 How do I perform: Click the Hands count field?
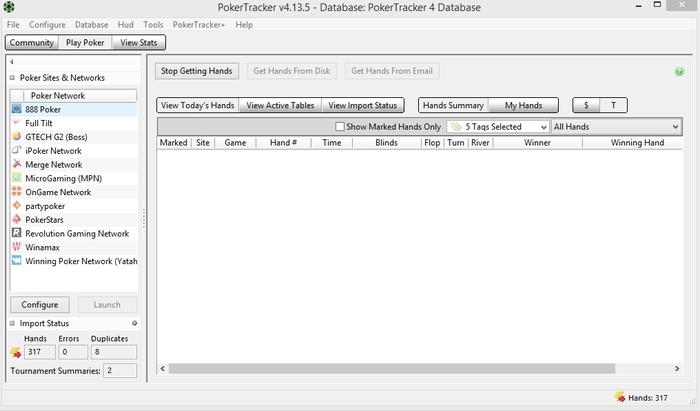pos(40,352)
